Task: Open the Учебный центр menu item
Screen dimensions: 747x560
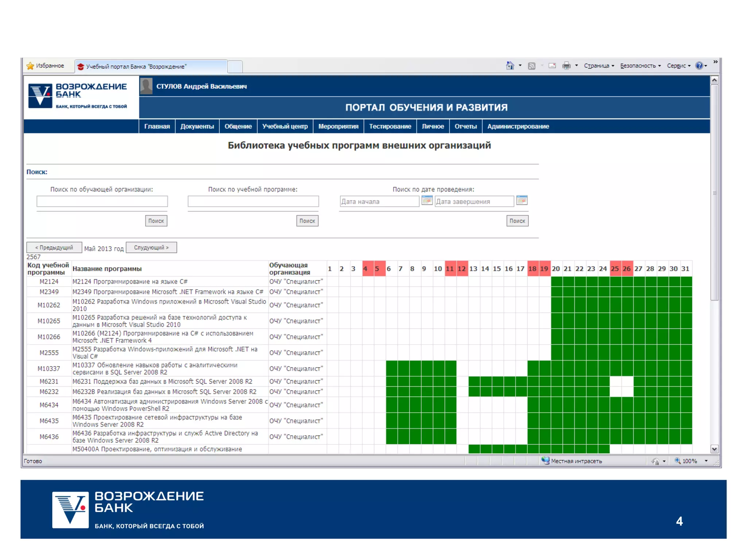Action: click(285, 127)
